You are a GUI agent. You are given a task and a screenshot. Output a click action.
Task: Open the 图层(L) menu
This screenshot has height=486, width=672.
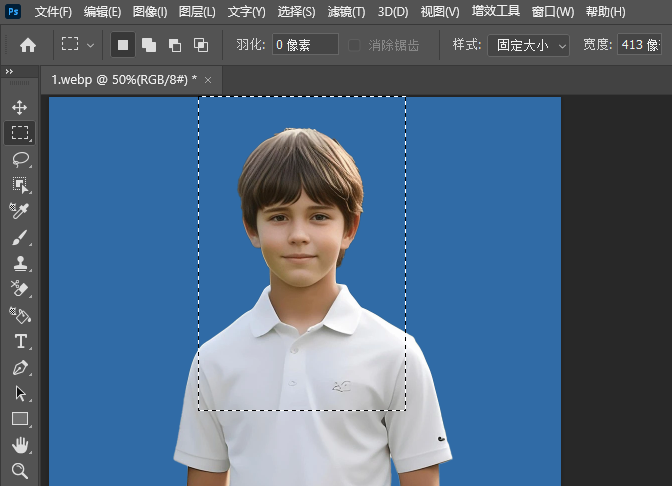coord(197,12)
